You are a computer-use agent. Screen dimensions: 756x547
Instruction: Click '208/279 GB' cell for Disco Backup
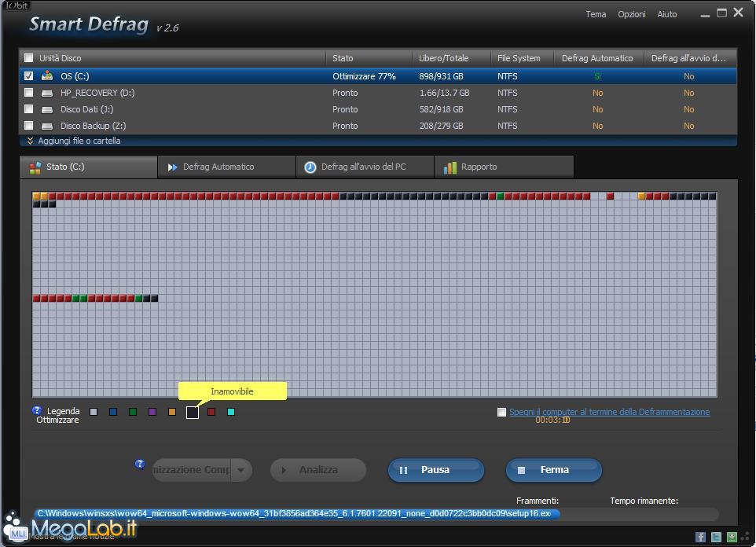tap(441, 126)
